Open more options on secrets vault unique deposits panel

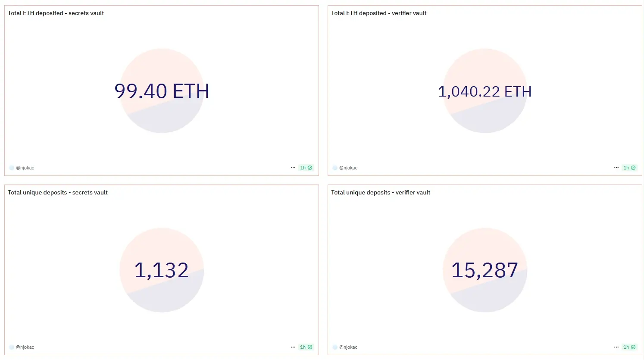pyautogui.click(x=293, y=347)
